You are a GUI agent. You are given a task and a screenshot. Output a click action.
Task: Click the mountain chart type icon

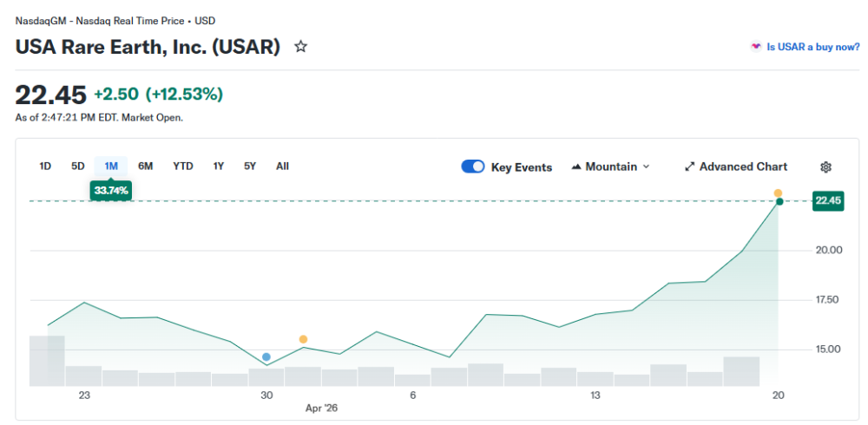point(576,167)
